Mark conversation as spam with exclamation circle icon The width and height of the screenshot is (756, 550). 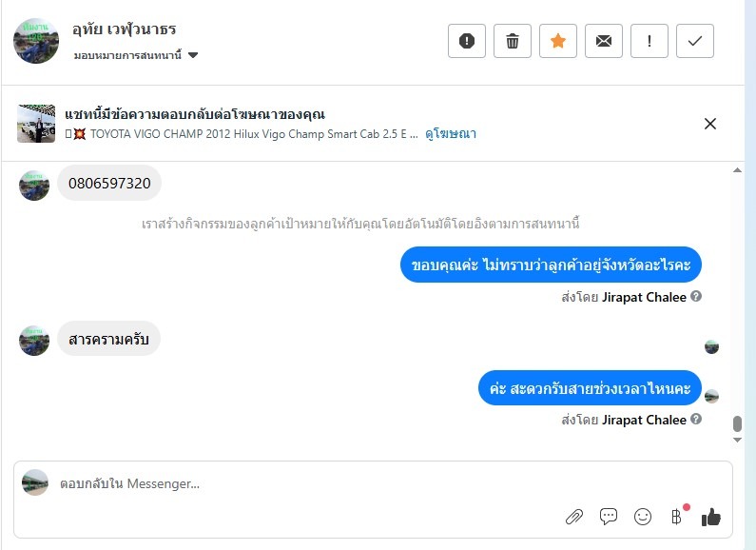pyautogui.click(x=466, y=41)
